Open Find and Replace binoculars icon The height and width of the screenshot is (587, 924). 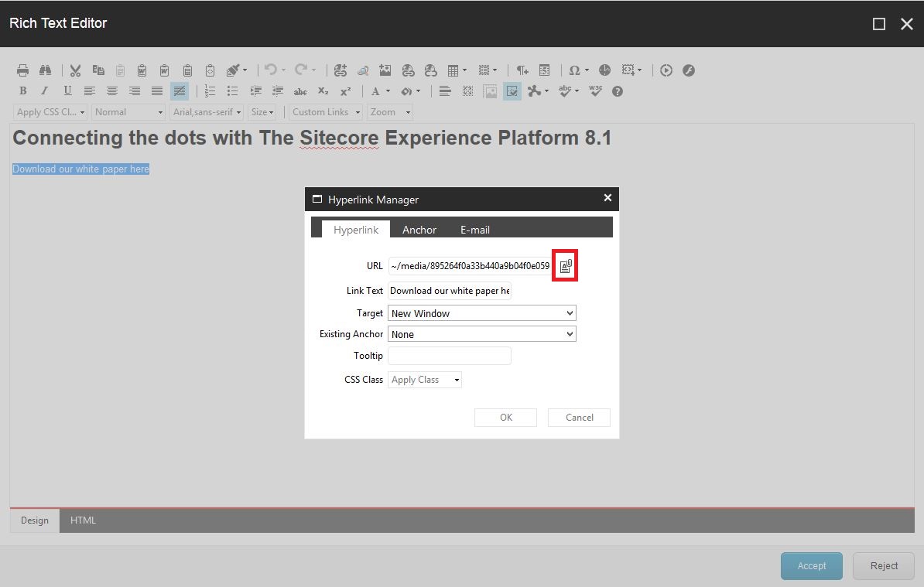[45, 70]
